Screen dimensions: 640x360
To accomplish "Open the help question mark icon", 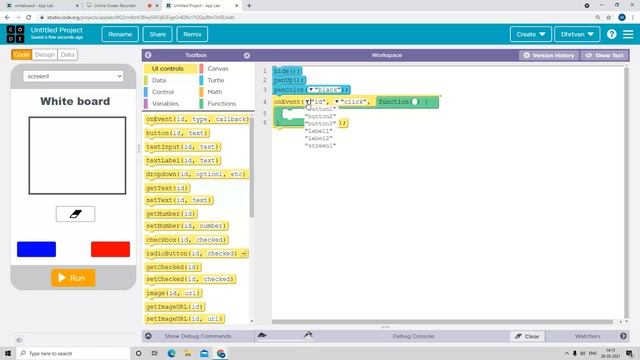I will pyautogui.click(x=611, y=34).
